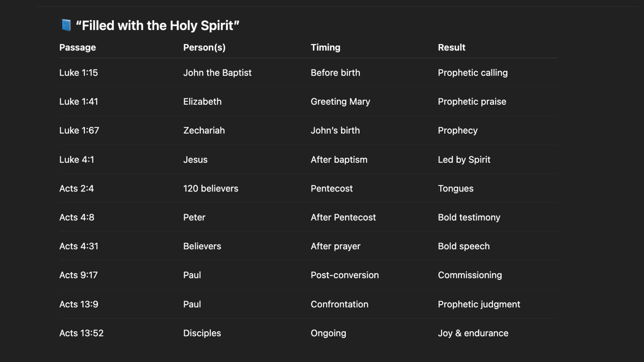Click the Zechariah person cell

point(204,130)
